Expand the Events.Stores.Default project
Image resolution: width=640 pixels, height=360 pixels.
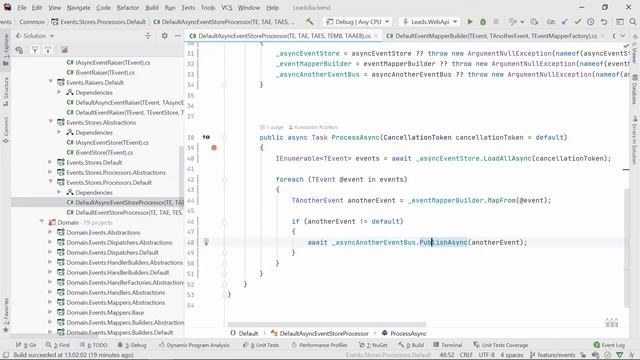(x=51, y=162)
